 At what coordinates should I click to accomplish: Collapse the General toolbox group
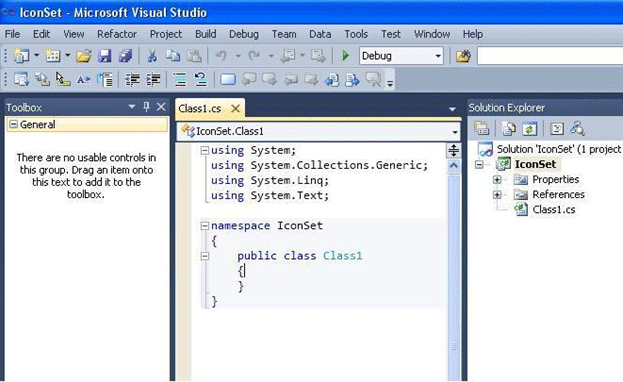click(x=14, y=124)
